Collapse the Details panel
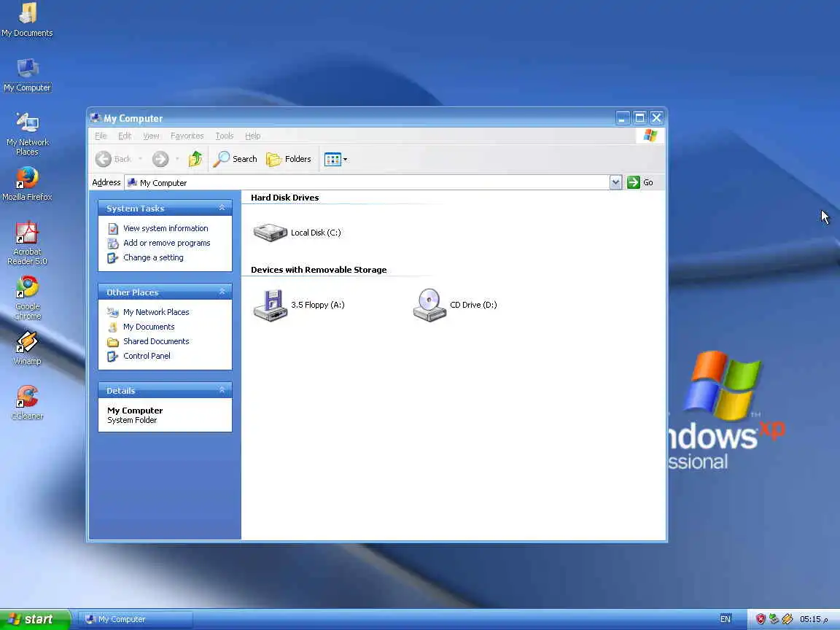 (x=222, y=391)
